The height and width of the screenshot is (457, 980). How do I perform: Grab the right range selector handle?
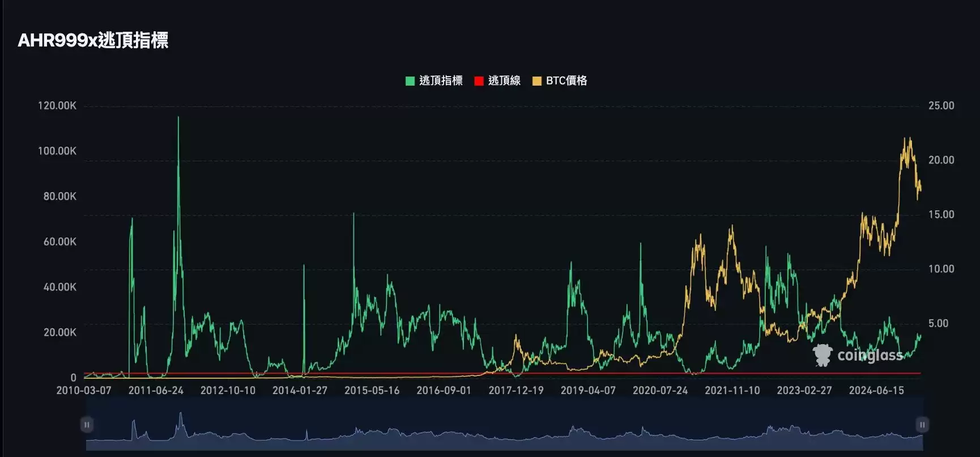(x=922, y=425)
